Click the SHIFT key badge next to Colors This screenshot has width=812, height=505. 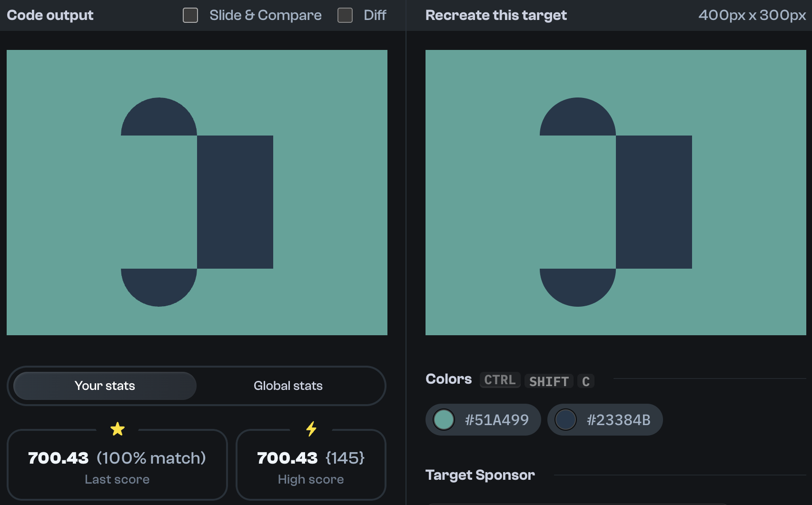pyautogui.click(x=548, y=381)
